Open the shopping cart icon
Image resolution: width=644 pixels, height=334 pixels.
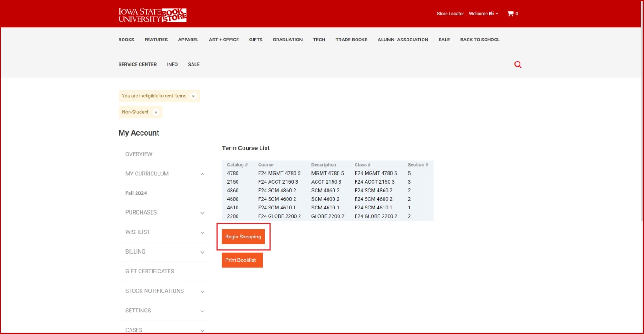pos(510,14)
